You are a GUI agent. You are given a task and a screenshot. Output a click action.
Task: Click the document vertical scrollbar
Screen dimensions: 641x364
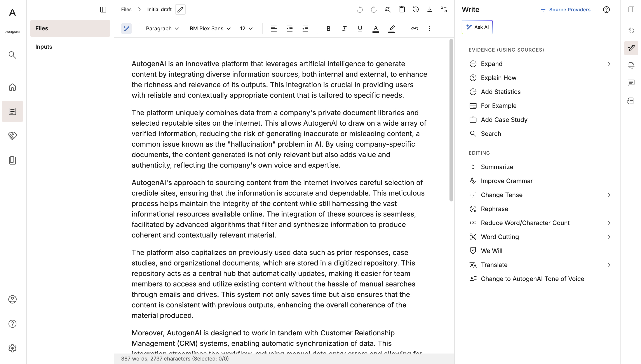click(451, 120)
